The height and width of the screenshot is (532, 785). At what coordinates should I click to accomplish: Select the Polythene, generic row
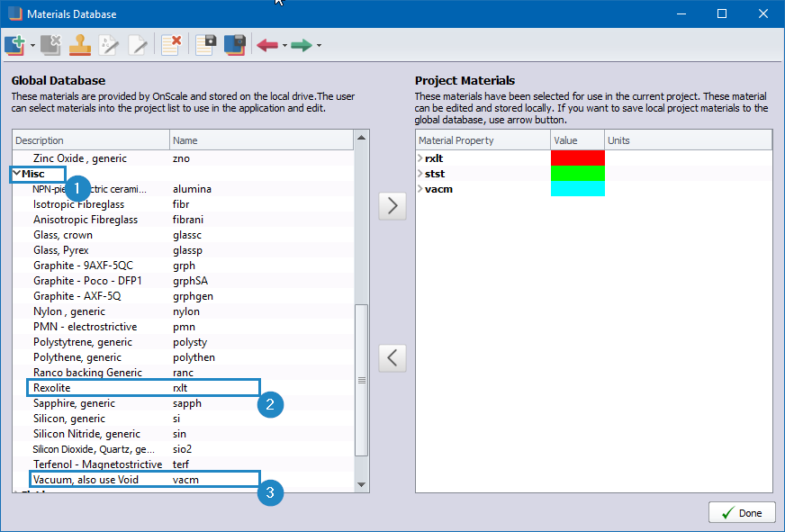coord(184,357)
